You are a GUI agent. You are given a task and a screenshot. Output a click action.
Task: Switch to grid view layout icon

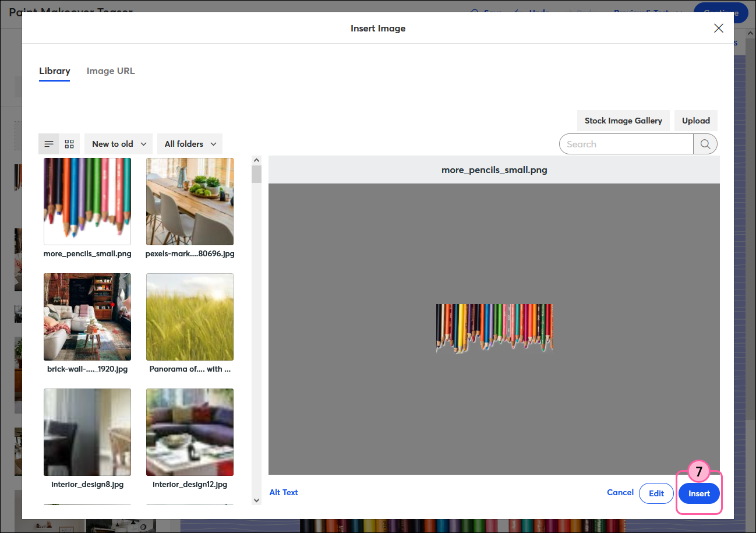[69, 144]
